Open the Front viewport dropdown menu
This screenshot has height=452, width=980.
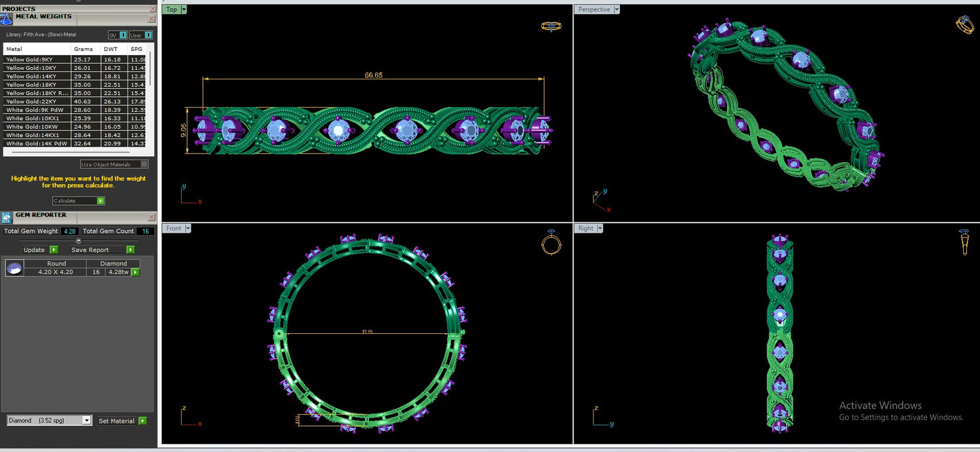click(x=188, y=228)
